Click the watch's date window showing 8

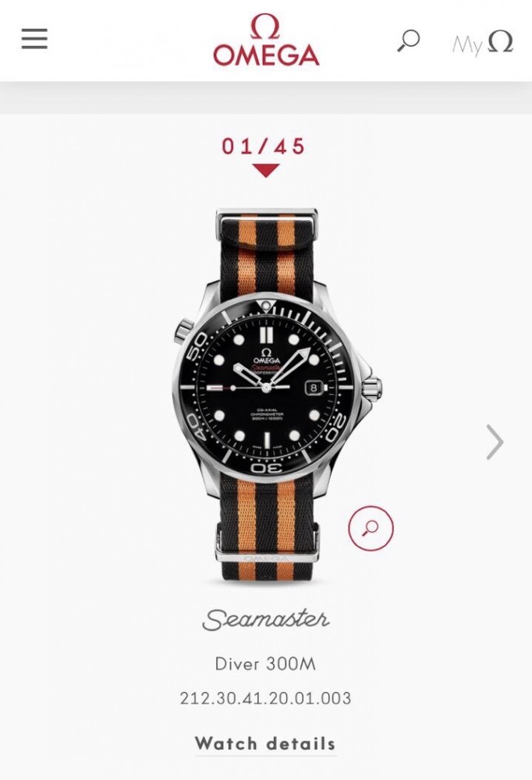tap(314, 388)
